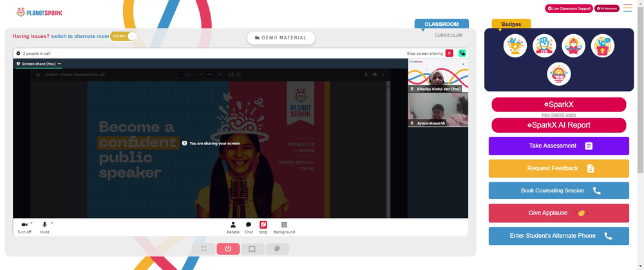Toggle the ROOM 2 switch
This screenshot has width=644, height=270.
pos(123,36)
